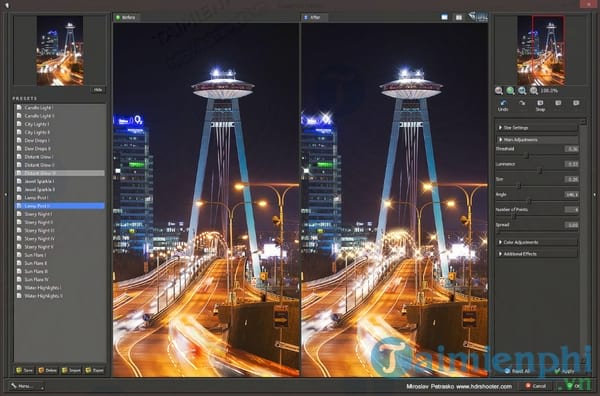Import a preset file
Viewport: 600px width, 396px height.
pos(71,370)
